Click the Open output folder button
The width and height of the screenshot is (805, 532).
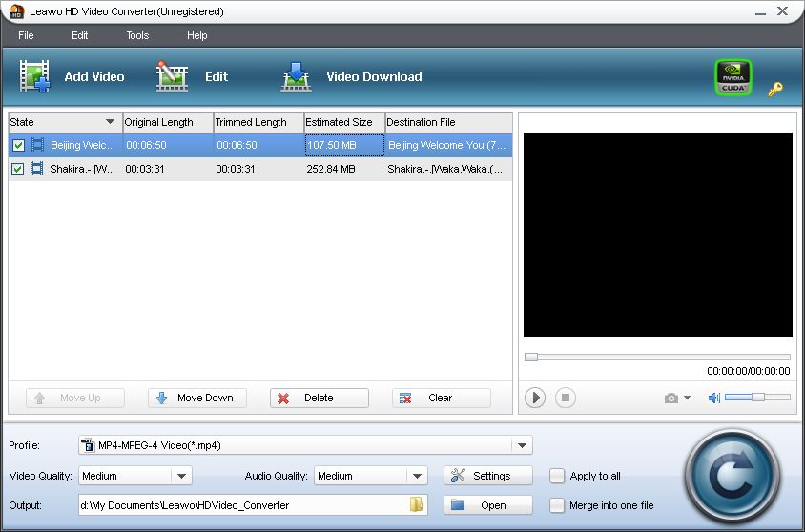point(488,505)
